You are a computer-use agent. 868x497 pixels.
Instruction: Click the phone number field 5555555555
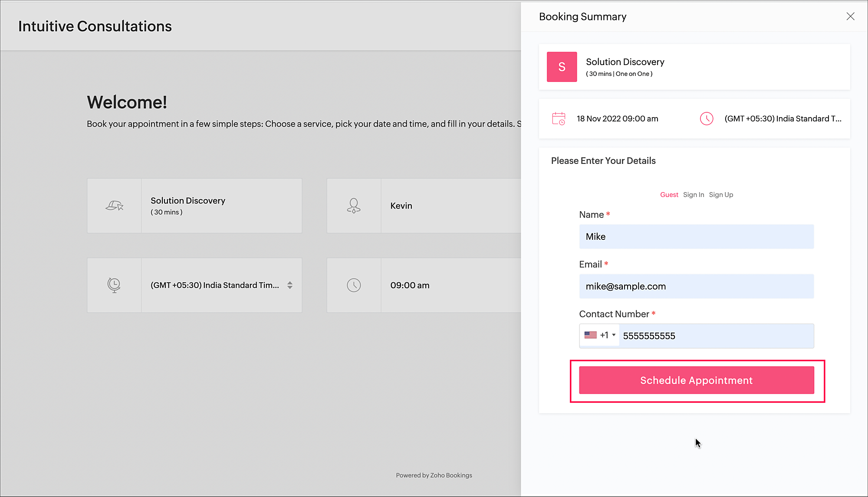(x=716, y=336)
